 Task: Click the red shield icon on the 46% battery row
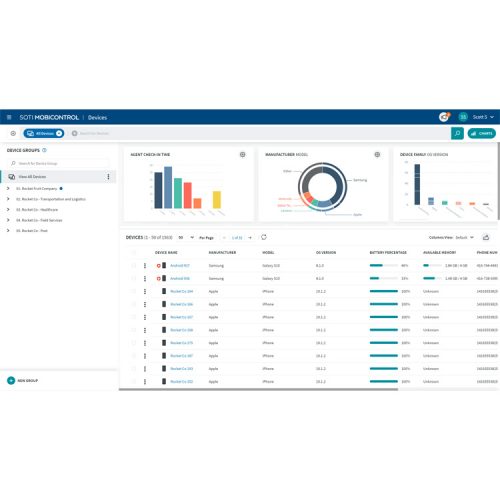coord(159,266)
